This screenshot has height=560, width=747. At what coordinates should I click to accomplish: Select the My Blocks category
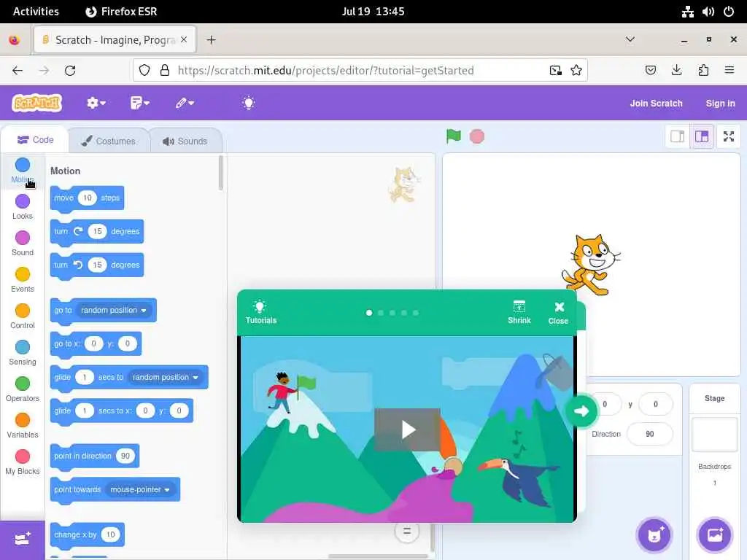coord(23,462)
